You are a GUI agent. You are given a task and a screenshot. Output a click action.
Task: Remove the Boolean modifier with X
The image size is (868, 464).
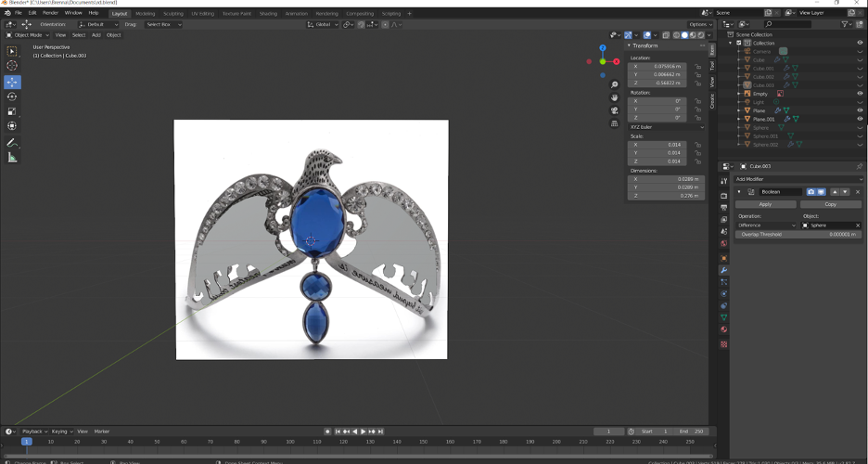858,192
